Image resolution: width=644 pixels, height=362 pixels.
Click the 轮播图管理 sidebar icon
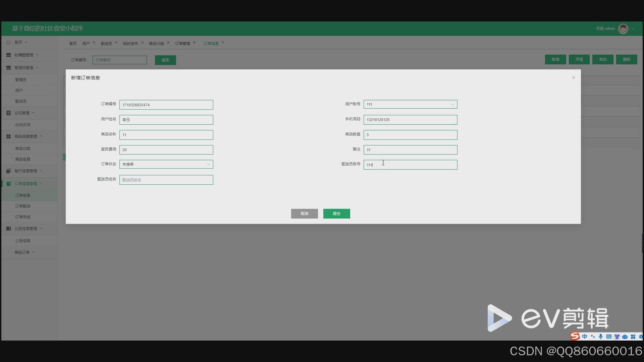click(x=9, y=55)
